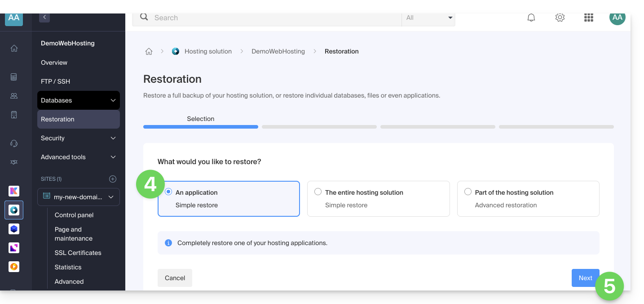
Task: Open the settings gear icon
Action: [560, 18]
